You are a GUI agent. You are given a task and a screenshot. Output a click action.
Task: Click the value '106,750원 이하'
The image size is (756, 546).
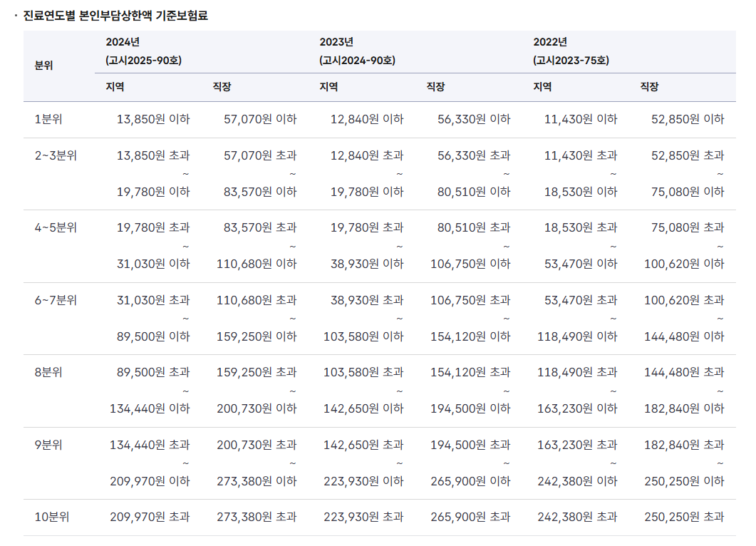[x=470, y=264]
